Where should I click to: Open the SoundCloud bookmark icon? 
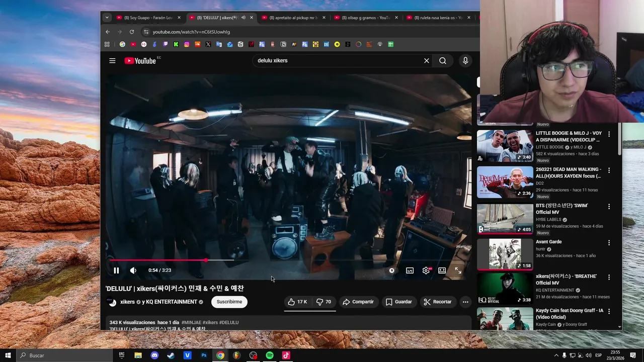pyautogui.click(x=198, y=44)
